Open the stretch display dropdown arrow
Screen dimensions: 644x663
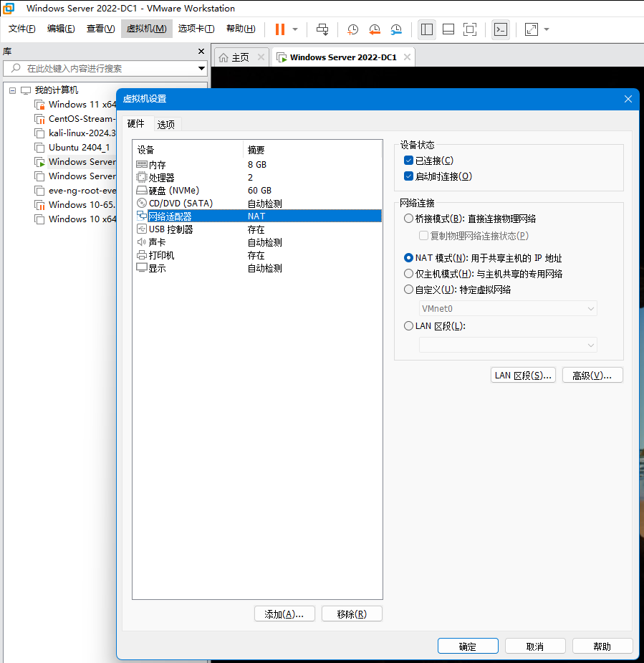547,29
